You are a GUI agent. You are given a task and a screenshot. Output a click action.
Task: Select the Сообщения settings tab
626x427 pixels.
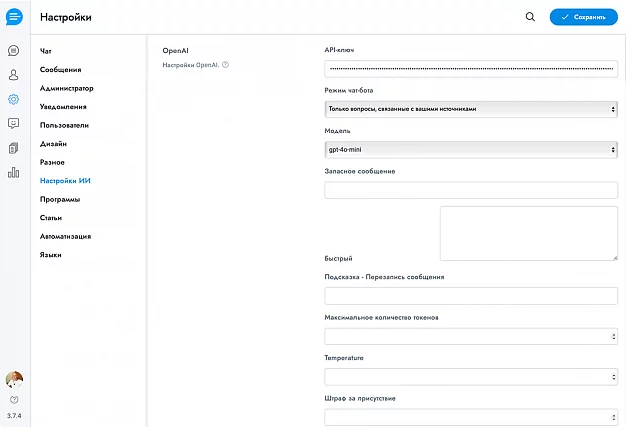click(60, 69)
